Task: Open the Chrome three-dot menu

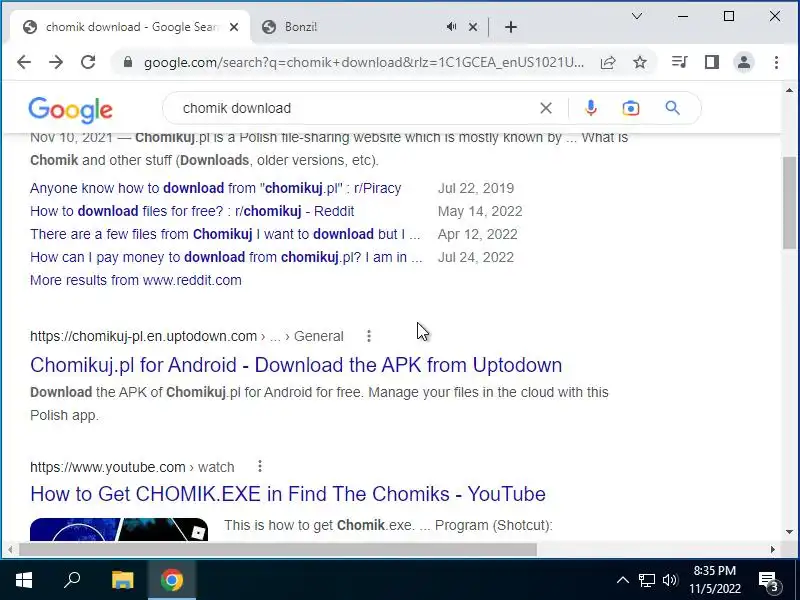Action: tap(776, 62)
